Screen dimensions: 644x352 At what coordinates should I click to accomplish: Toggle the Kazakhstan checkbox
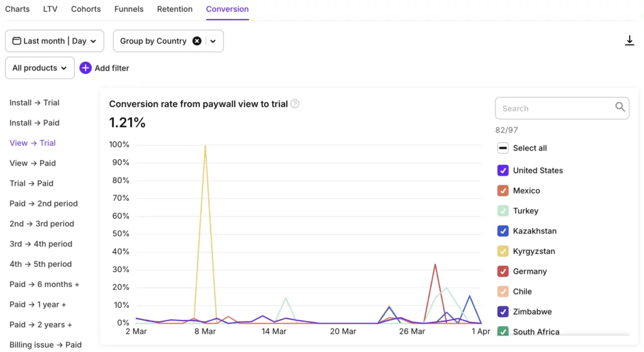pos(502,230)
